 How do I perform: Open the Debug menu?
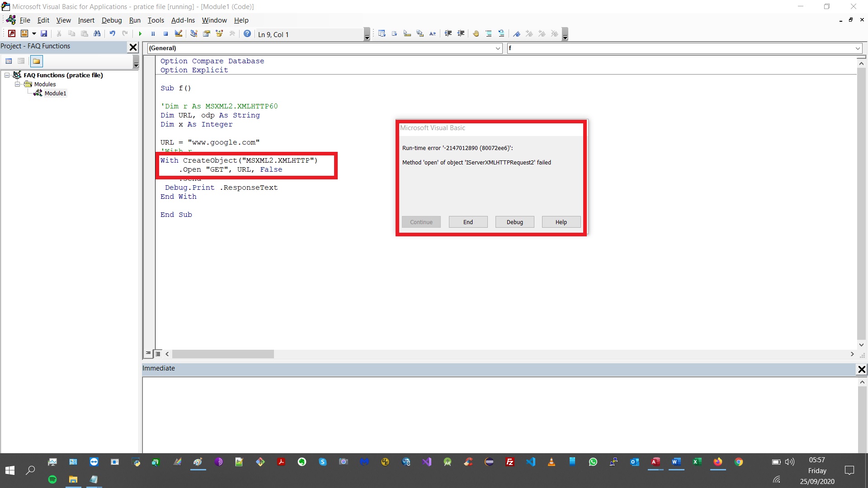(111, 20)
